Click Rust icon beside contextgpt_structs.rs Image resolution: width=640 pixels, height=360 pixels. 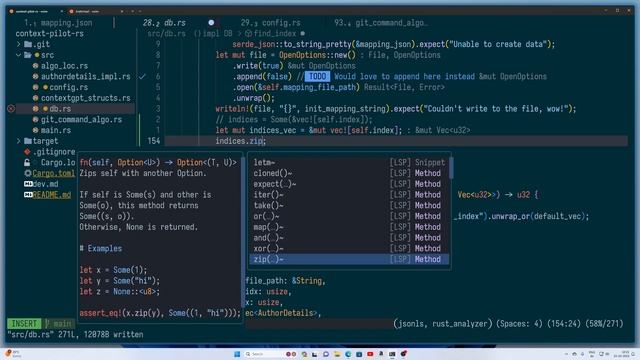36,98
